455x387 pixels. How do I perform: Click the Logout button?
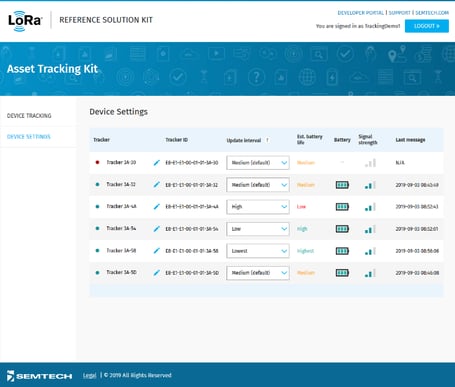(x=427, y=26)
